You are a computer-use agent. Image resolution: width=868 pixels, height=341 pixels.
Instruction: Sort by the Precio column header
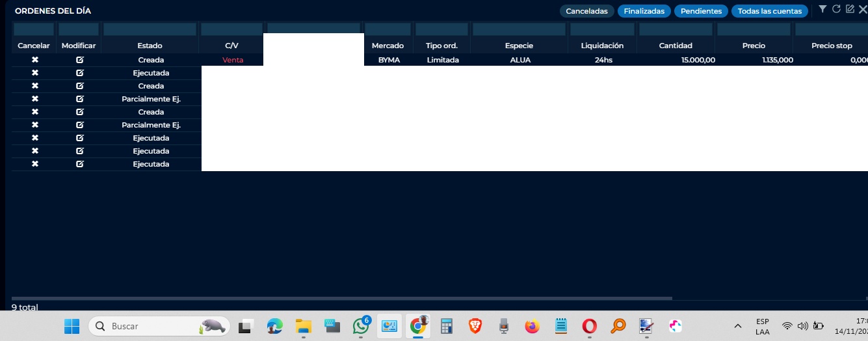point(754,46)
